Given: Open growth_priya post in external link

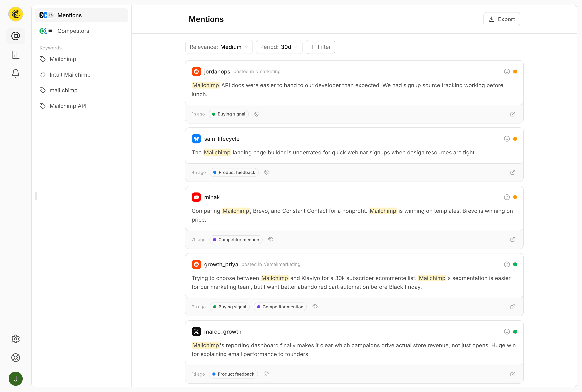Looking at the screenshot, I should (x=513, y=307).
